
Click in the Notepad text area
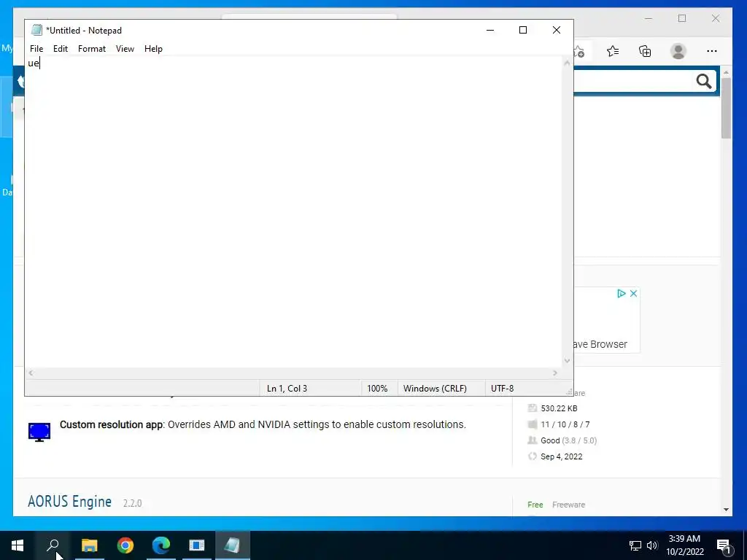(293, 212)
